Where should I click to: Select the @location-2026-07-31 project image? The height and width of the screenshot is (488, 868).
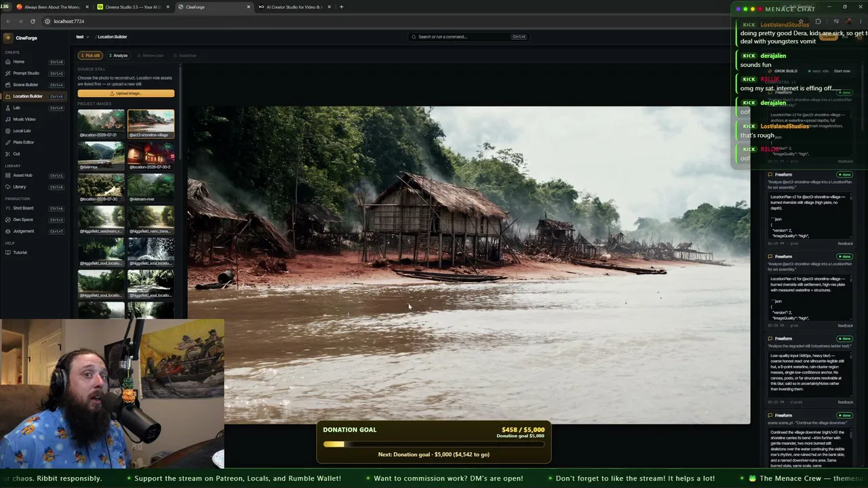[101, 123]
